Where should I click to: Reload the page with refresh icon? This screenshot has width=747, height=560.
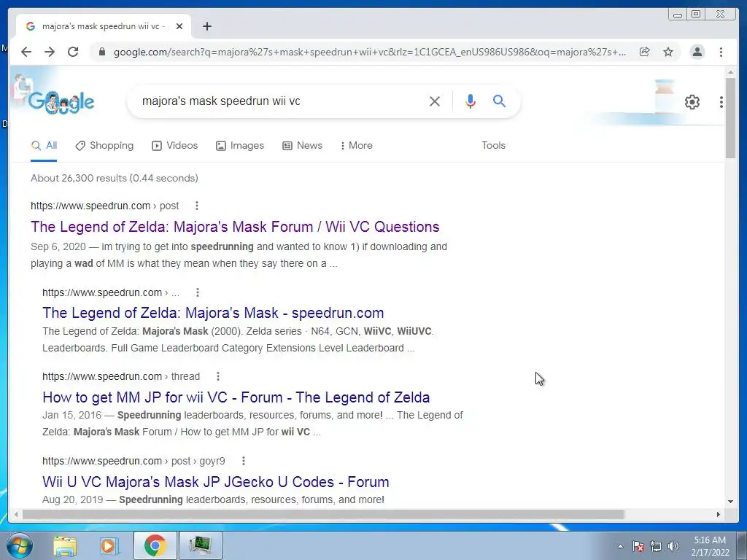coord(73,52)
